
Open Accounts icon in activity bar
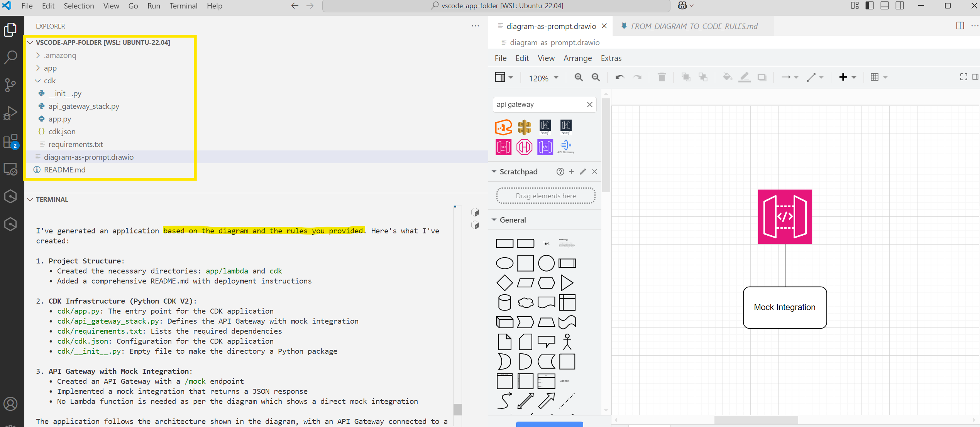[10, 404]
